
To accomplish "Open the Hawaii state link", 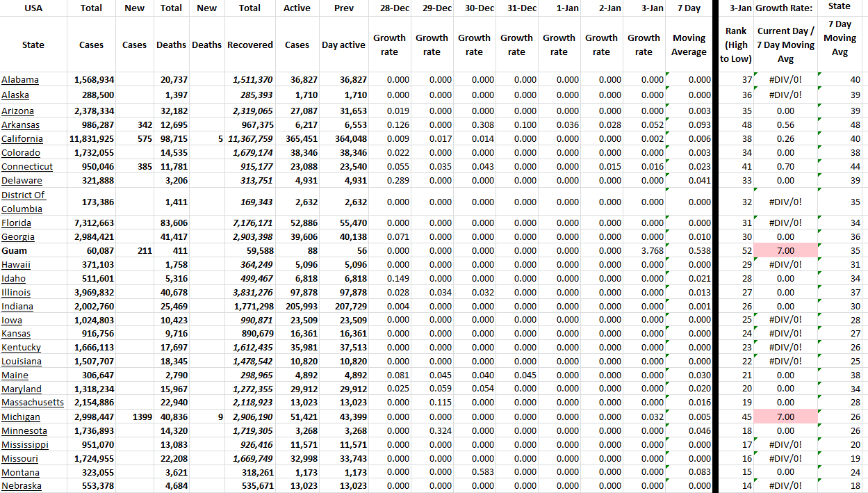I will tap(16, 265).
